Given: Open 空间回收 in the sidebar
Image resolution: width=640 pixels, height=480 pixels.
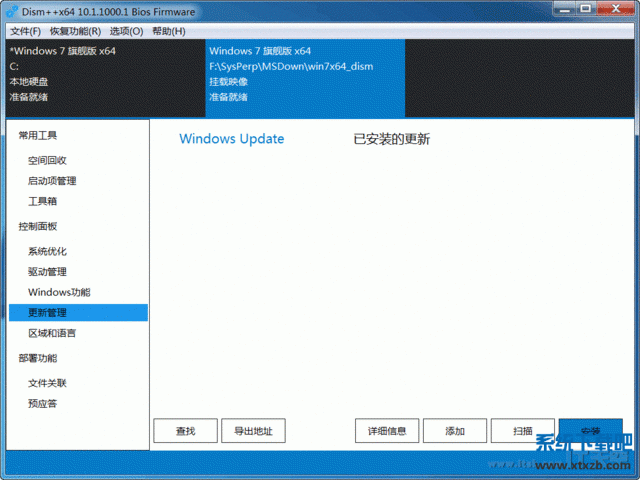Looking at the screenshot, I should coord(47,160).
